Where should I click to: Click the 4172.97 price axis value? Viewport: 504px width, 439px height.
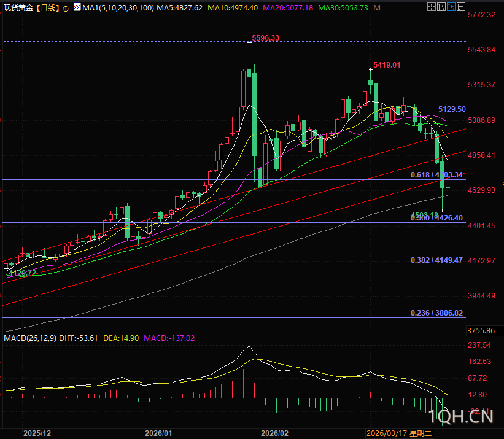(x=481, y=260)
